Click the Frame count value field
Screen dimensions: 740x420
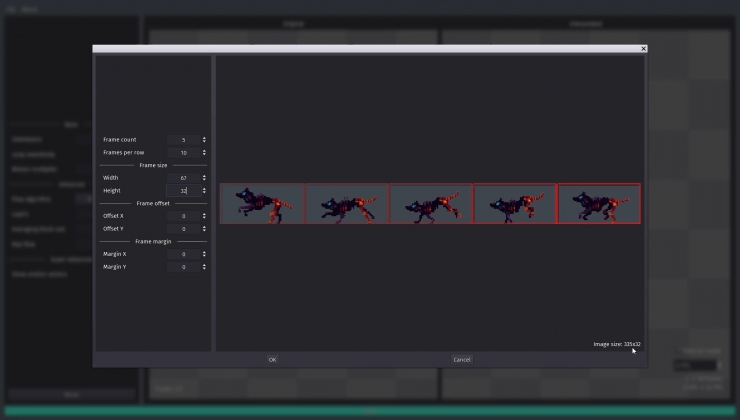[x=184, y=140]
